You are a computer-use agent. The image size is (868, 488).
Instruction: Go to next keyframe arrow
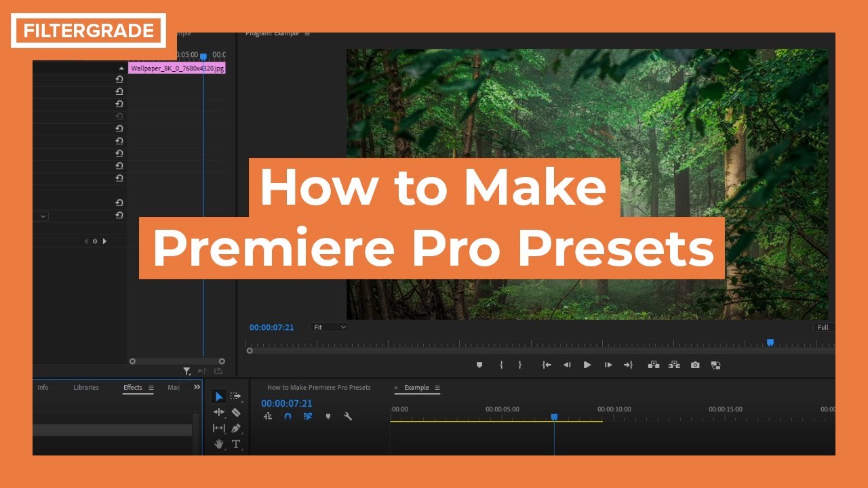coord(104,241)
